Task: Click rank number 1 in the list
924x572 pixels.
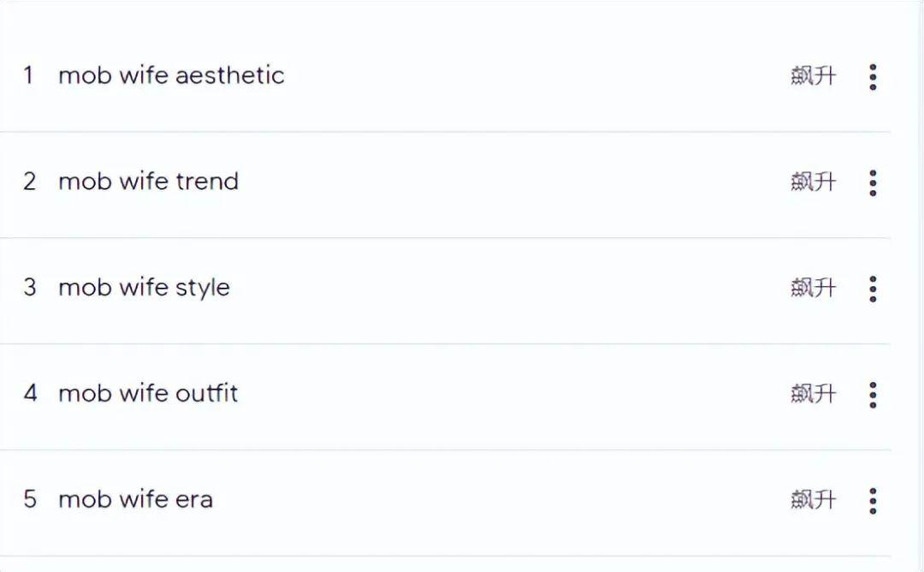Action: pyautogui.click(x=28, y=75)
